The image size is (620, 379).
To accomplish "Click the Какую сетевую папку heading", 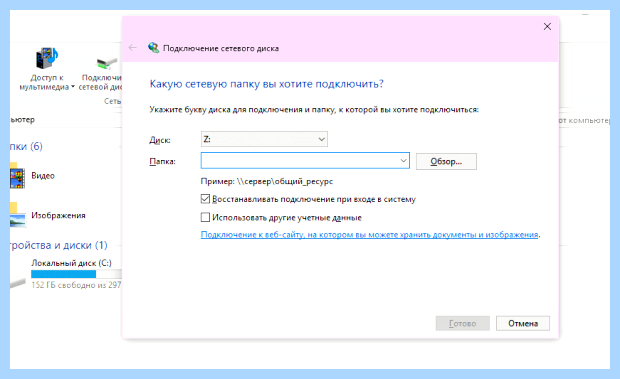I will click(x=267, y=84).
